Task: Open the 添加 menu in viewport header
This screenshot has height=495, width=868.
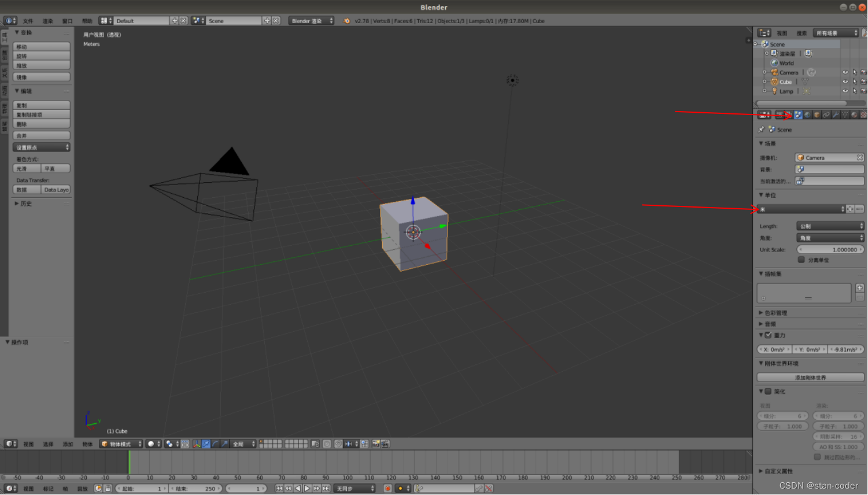Action: pos(68,444)
